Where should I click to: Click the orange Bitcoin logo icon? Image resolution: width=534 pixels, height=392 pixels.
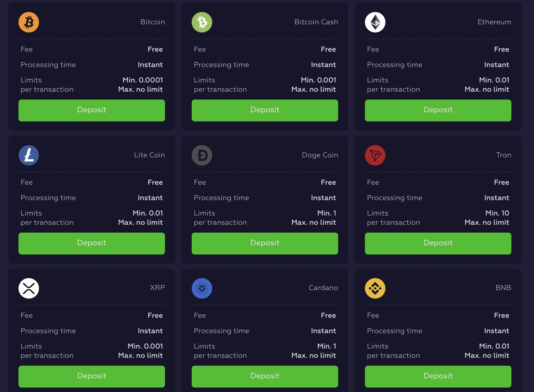coord(29,22)
